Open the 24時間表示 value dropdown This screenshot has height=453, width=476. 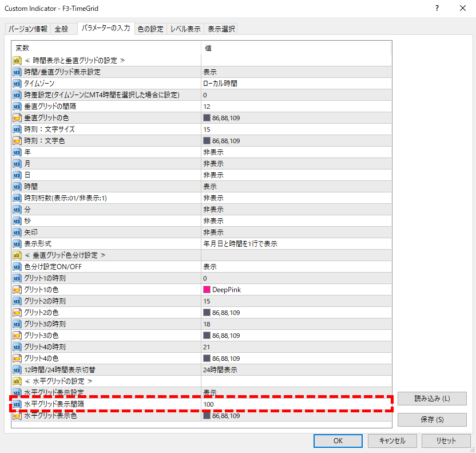point(221,370)
